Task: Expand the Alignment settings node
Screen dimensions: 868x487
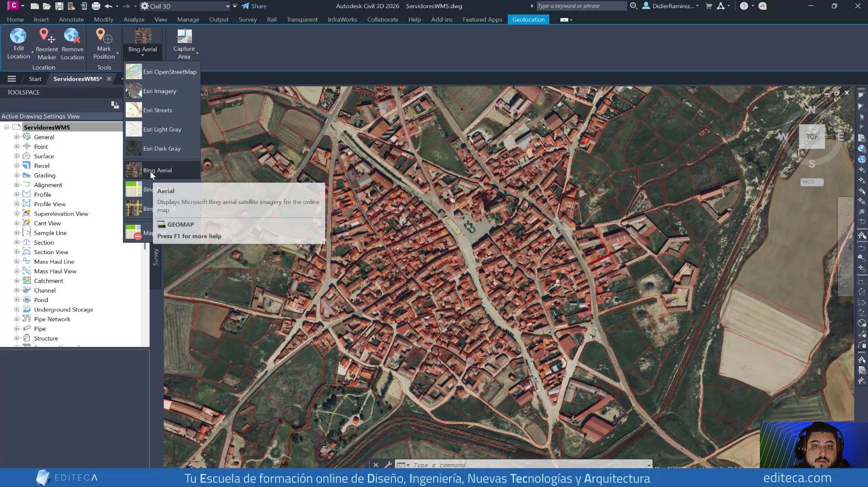Action: 17,184
